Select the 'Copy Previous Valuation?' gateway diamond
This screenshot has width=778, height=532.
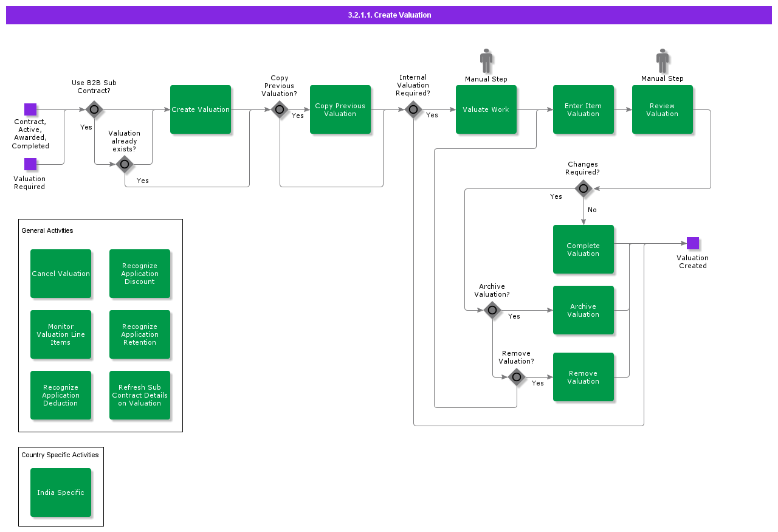coord(279,109)
